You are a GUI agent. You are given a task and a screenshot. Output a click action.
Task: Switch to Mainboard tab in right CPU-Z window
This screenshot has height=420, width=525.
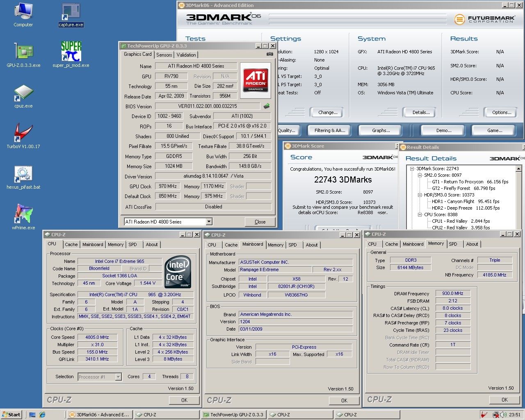[413, 244]
